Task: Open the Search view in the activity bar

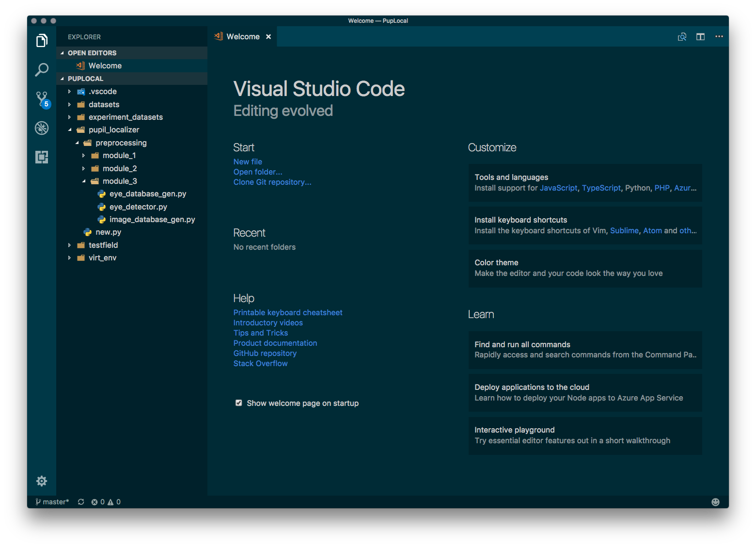Action: 42,70
